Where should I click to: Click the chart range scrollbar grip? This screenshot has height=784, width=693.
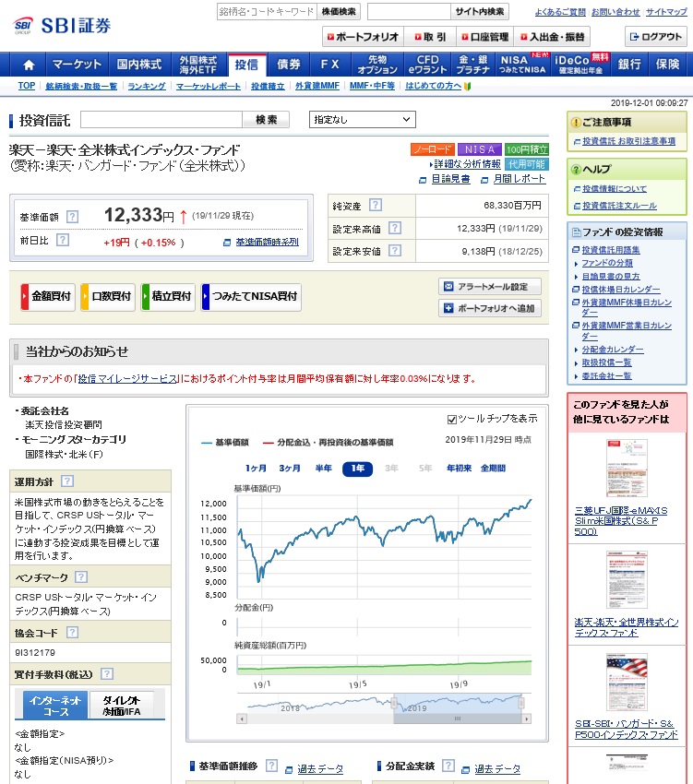coord(458,719)
